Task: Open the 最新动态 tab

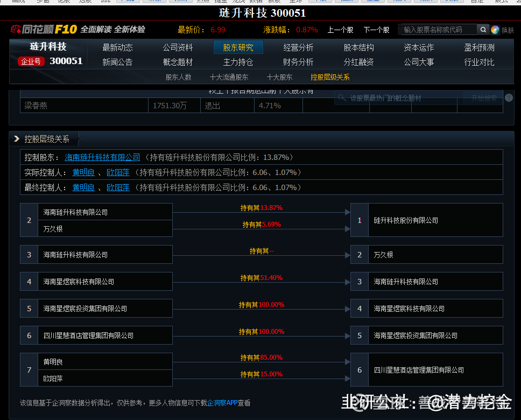Action: coord(117,47)
